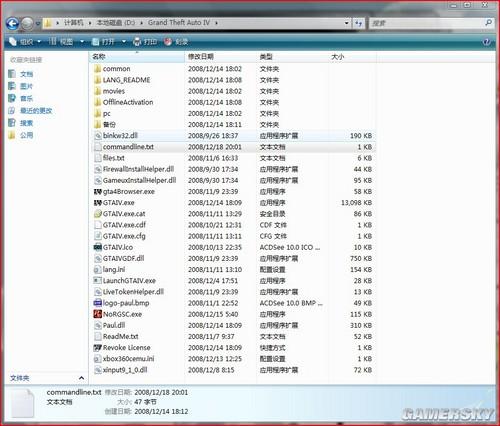
Task: Select the NoRGSC.exe icon
Action: [x=98, y=314]
